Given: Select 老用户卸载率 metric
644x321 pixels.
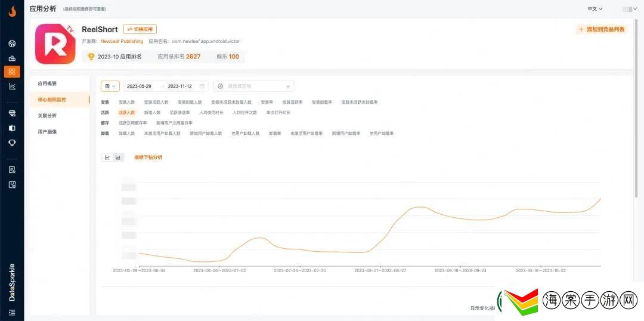Looking at the screenshot, I should (x=382, y=134).
